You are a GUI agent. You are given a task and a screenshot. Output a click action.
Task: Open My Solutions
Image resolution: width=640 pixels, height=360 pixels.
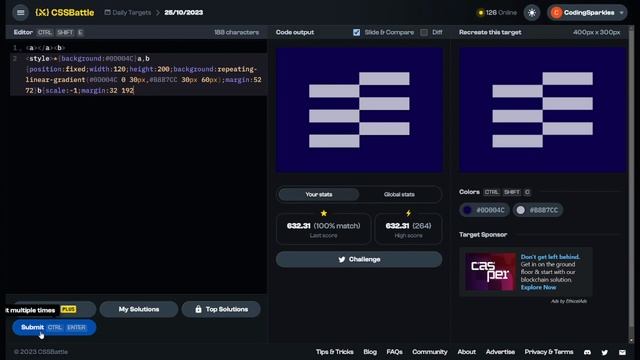[139, 309]
